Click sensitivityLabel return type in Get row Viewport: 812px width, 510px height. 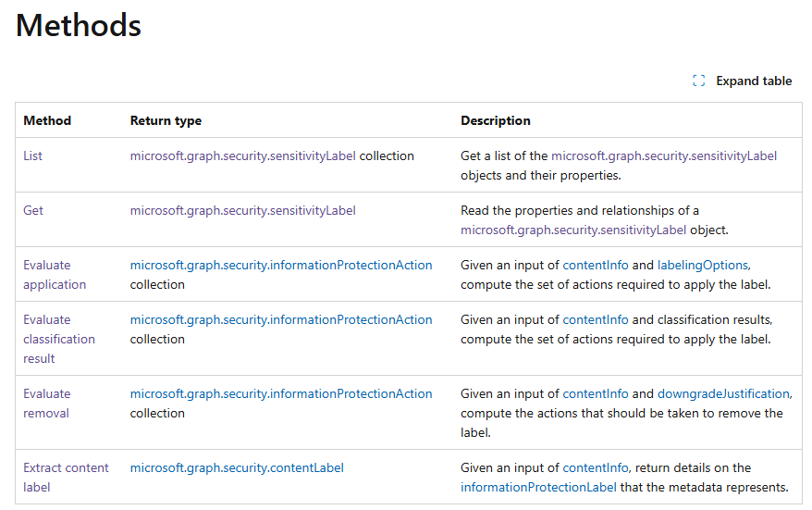(243, 210)
